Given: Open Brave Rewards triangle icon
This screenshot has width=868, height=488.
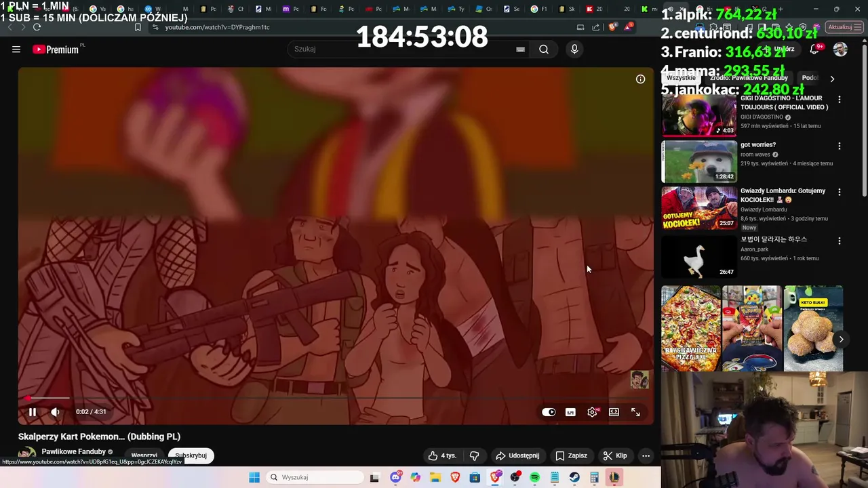Looking at the screenshot, I should pos(629,27).
